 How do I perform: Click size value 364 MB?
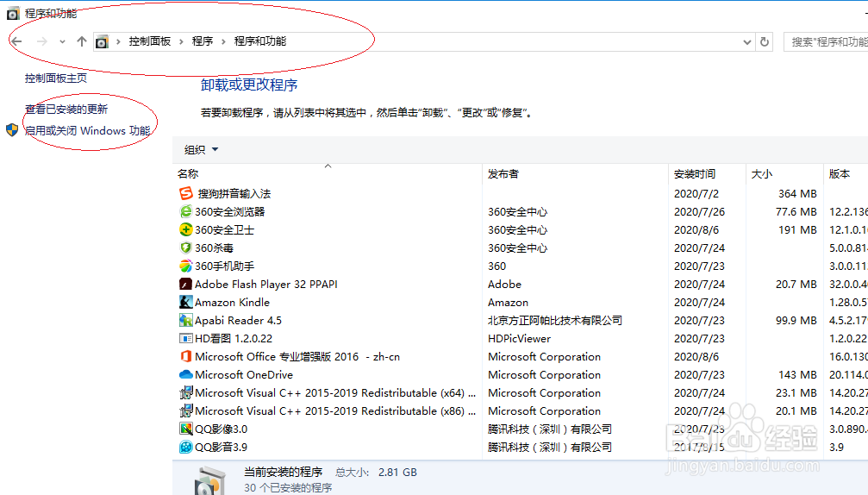click(x=797, y=194)
